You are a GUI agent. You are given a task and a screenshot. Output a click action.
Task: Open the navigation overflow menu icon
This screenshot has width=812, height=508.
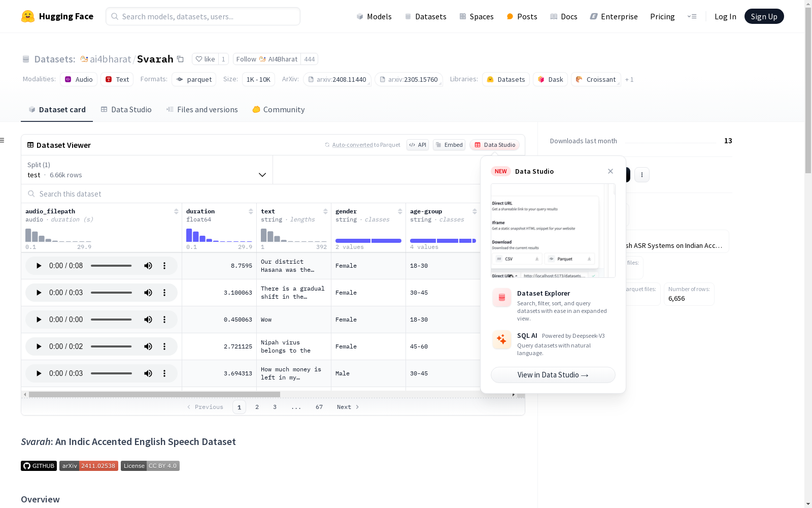tap(692, 16)
